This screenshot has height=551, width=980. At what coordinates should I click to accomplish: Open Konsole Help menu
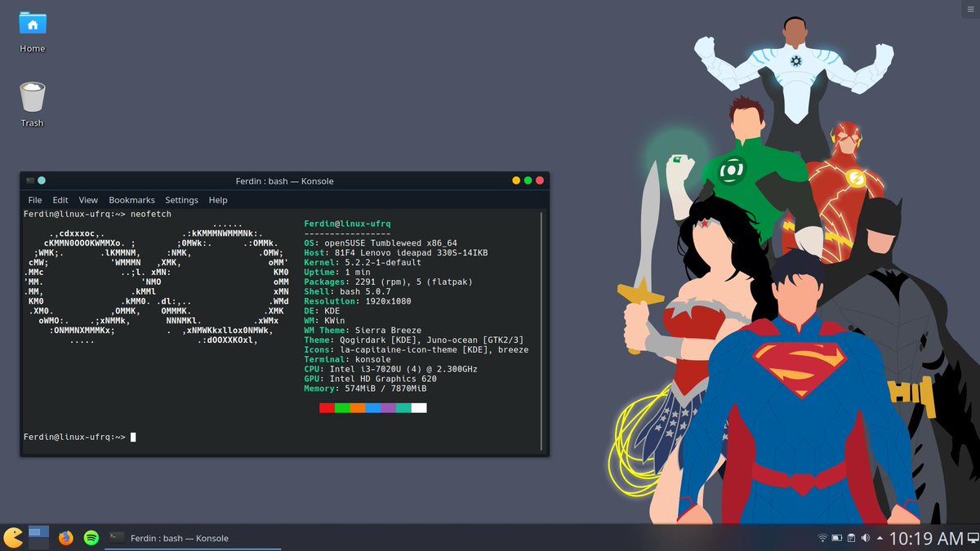coord(218,200)
